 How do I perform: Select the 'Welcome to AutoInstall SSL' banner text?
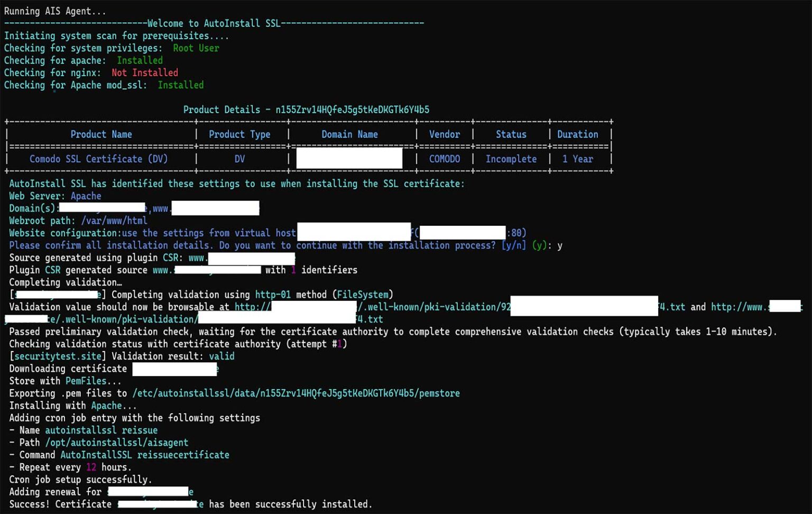click(214, 23)
